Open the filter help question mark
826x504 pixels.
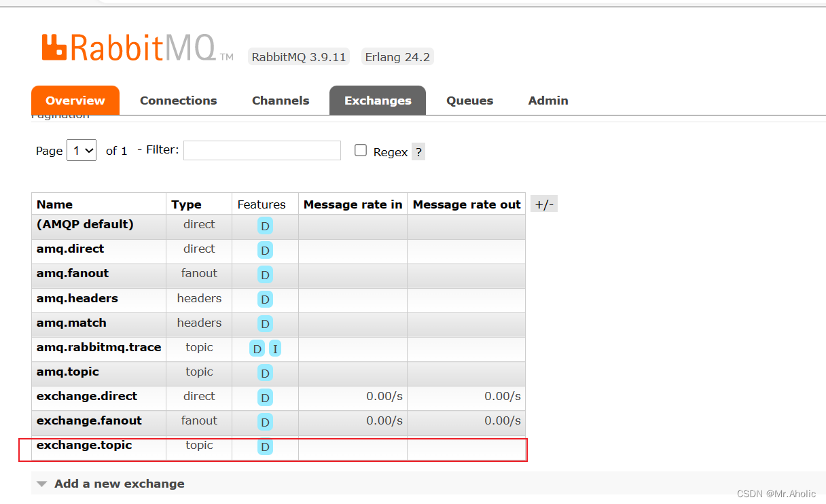(418, 151)
